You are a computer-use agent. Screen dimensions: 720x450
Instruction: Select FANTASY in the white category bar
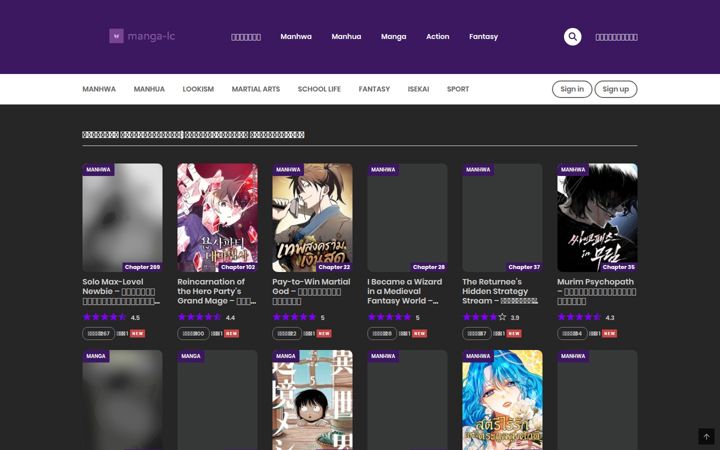(x=374, y=89)
